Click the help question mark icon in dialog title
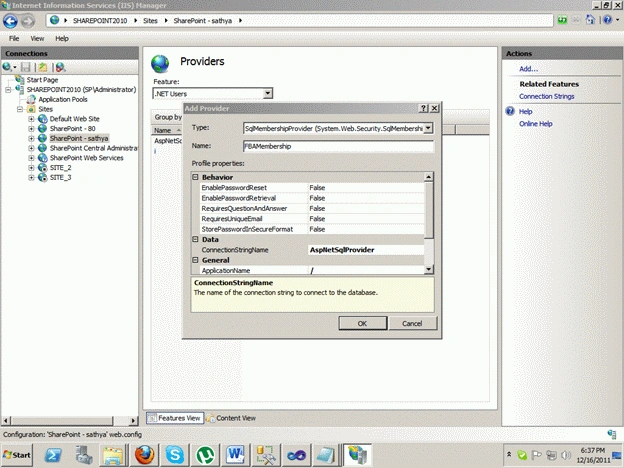624x468 pixels. tap(424, 108)
